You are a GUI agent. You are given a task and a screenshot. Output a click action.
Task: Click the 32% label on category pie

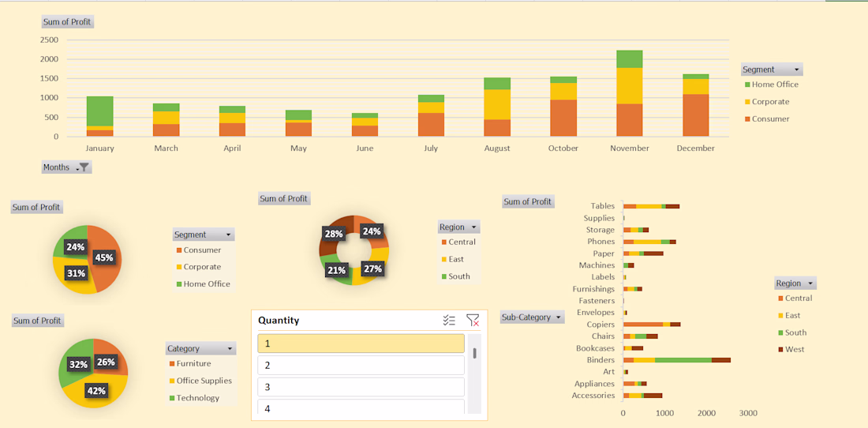pyautogui.click(x=79, y=364)
